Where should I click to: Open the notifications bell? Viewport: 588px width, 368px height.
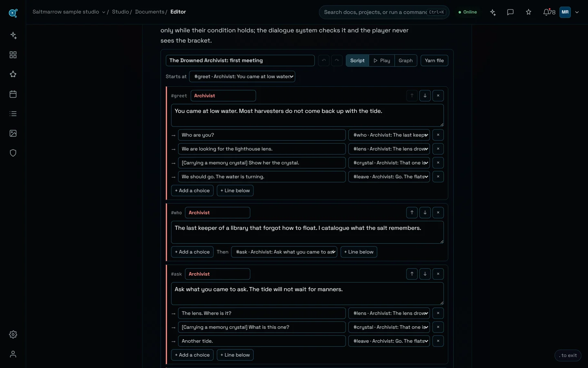(549, 12)
